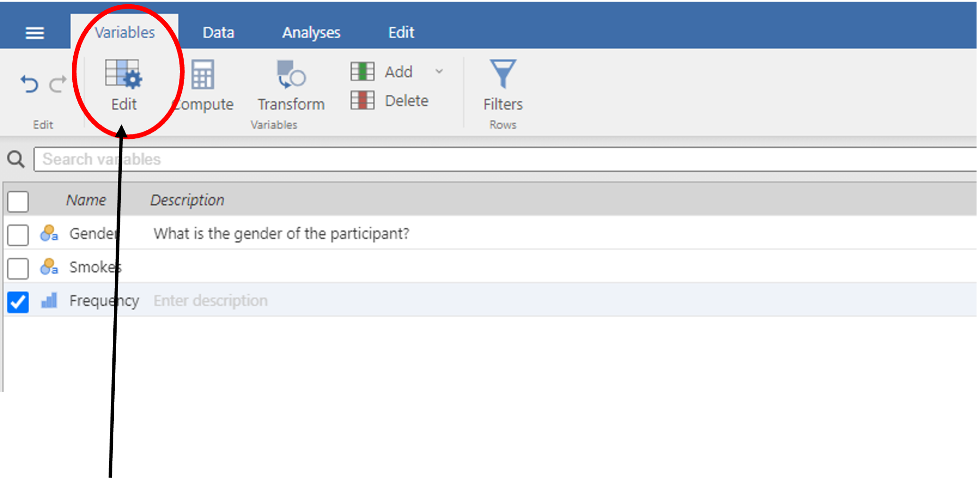Click the search magnifier icon

point(16,159)
